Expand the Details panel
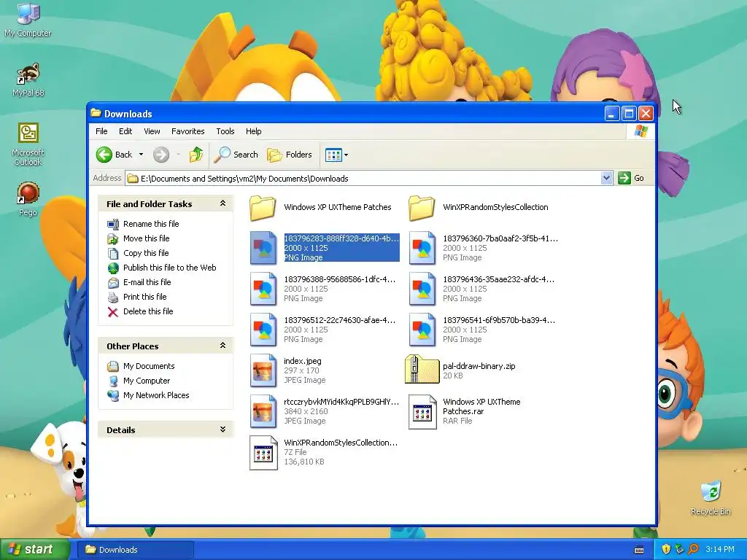 pyautogui.click(x=222, y=429)
